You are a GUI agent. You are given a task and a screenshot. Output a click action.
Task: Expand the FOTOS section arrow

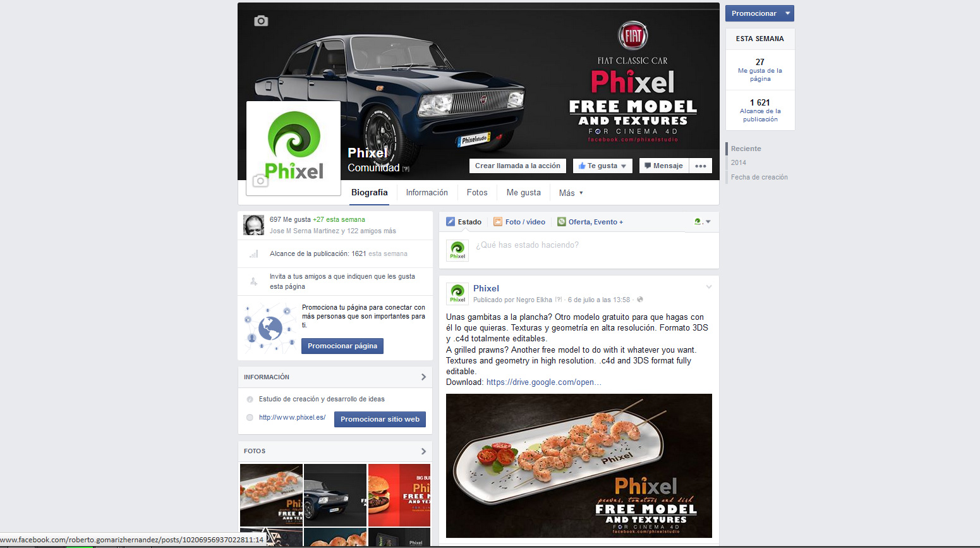(x=423, y=451)
